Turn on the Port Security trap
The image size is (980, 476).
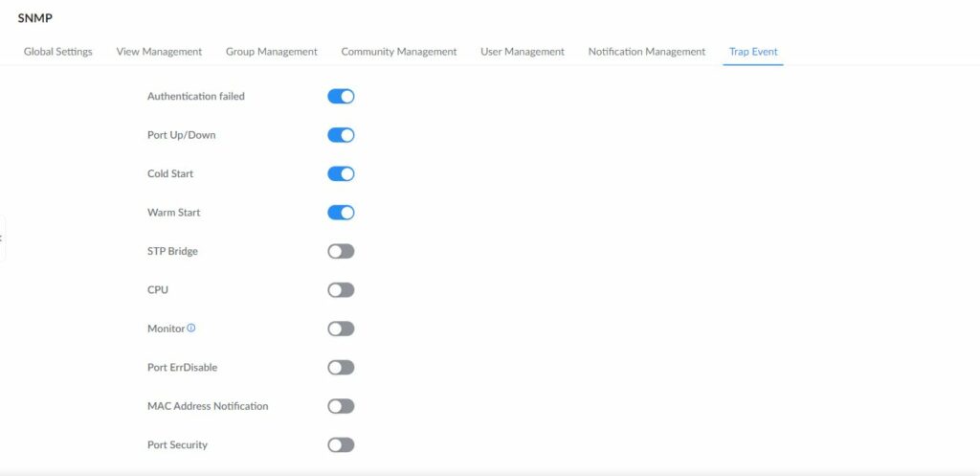341,445
